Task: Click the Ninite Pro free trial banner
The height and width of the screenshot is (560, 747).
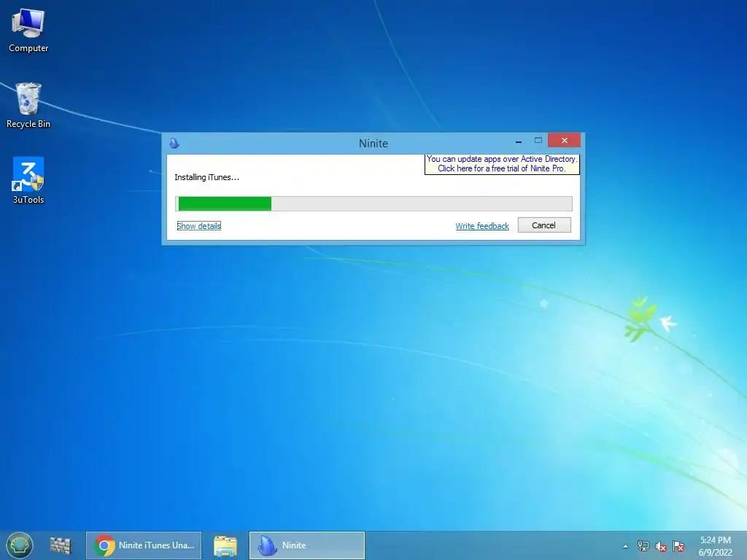Action: pos(502,164)
